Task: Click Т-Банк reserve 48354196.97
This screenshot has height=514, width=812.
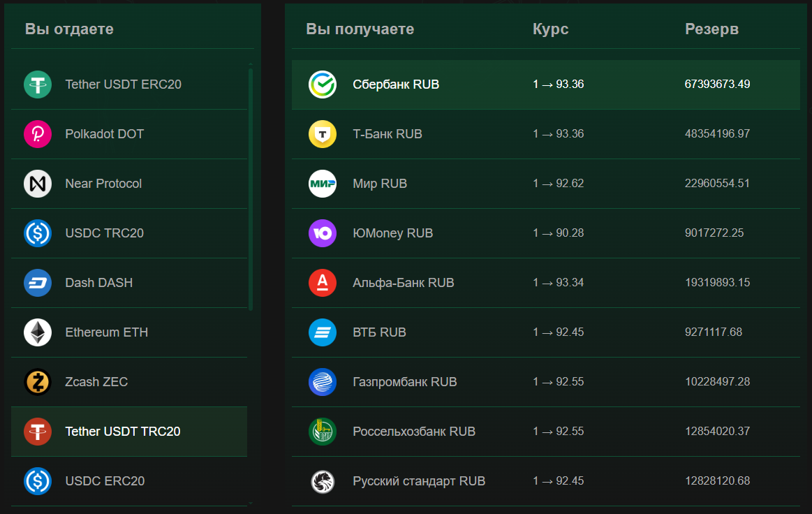Action: coord(717,133)
